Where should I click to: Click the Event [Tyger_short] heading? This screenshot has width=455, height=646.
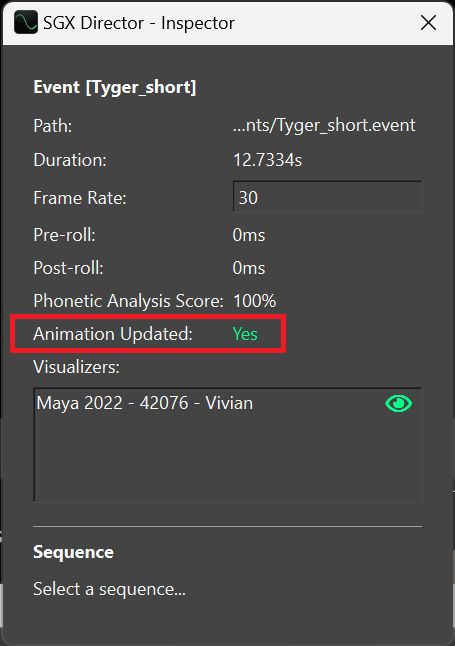click(x=115, y=87)
